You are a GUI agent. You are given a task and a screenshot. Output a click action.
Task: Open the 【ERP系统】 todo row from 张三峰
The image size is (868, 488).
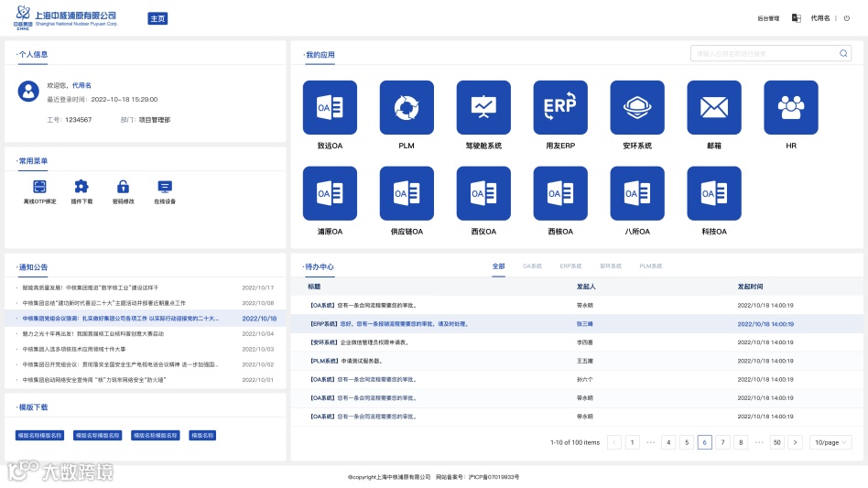point(577,324)
